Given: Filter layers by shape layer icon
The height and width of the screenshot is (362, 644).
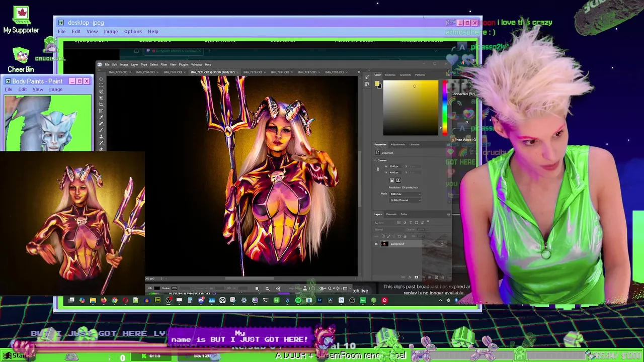Looking at the screenshot, I should 417,223.
